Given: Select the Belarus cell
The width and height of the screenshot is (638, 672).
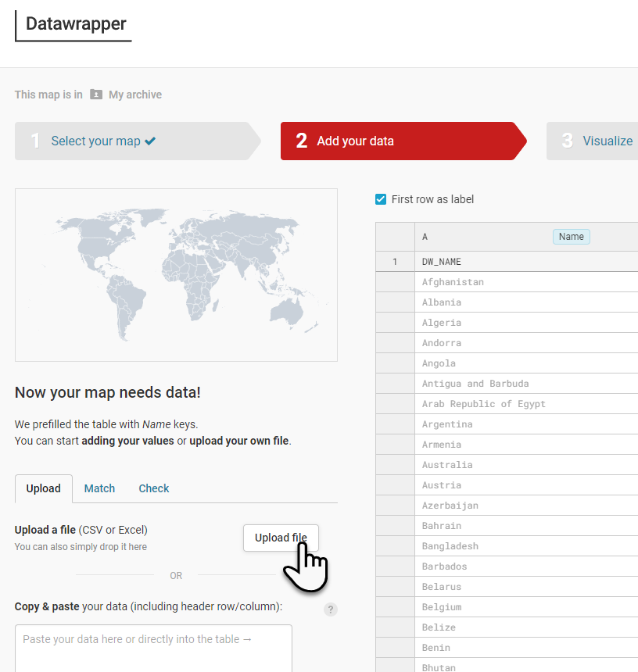Looking at the screenshot, I should click(x=526, y=587).
